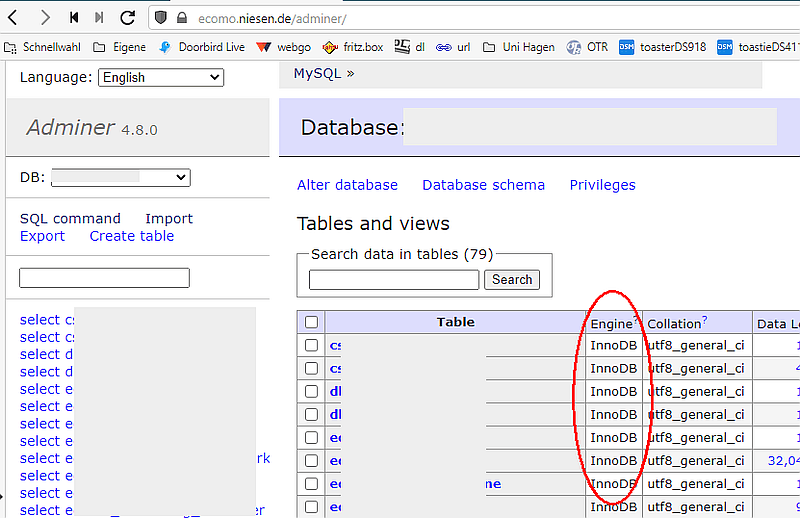The image size is (800, 518).
Task: Reload the page
Action: [128, 18]
